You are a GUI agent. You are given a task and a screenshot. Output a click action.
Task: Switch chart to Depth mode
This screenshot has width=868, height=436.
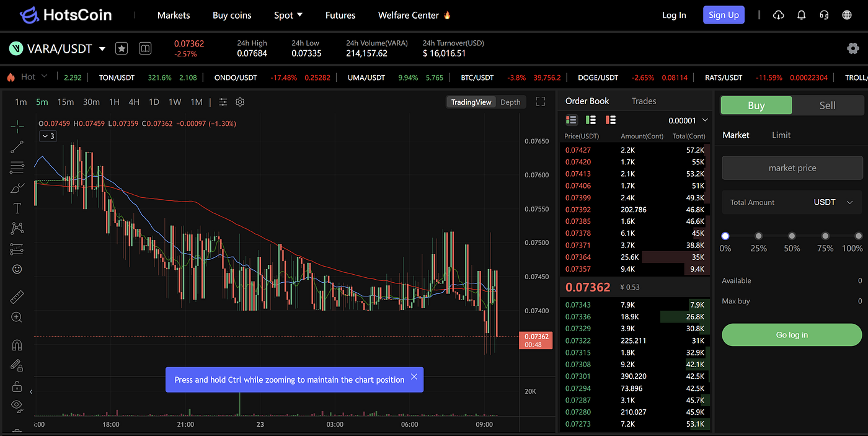[x=510, y=102]
